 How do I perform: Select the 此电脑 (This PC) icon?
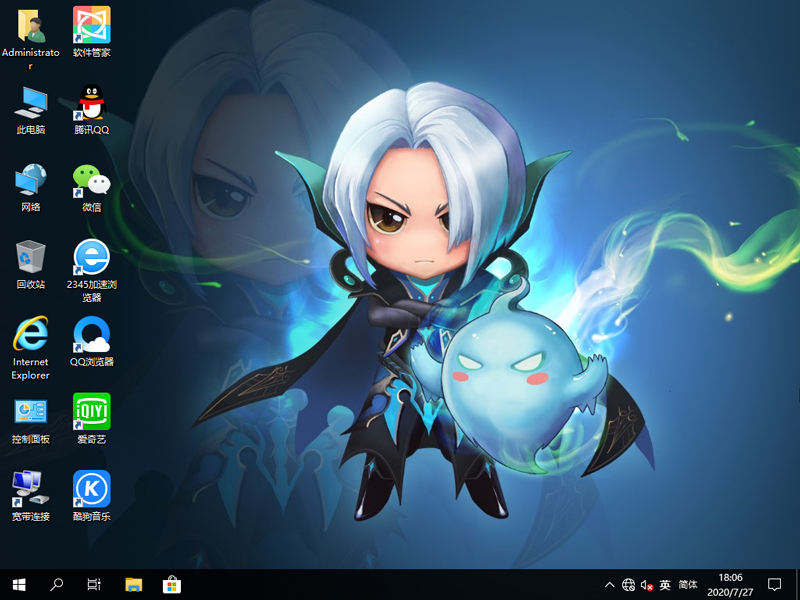[x=31, y=103]
